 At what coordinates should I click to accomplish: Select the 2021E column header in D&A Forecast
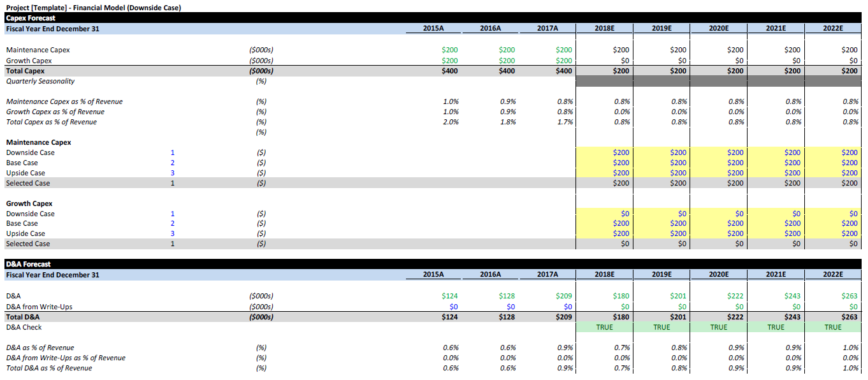(x=776, y=275)
